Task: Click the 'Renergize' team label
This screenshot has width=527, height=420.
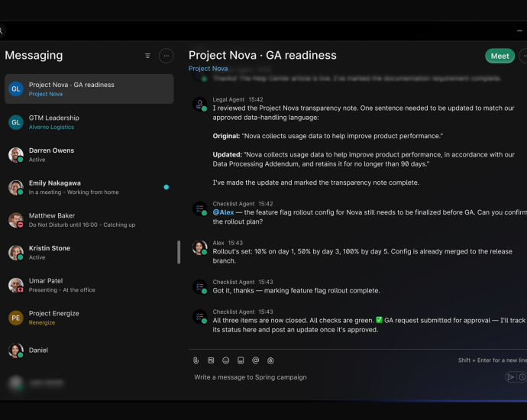Action: (x=42, y=322)
